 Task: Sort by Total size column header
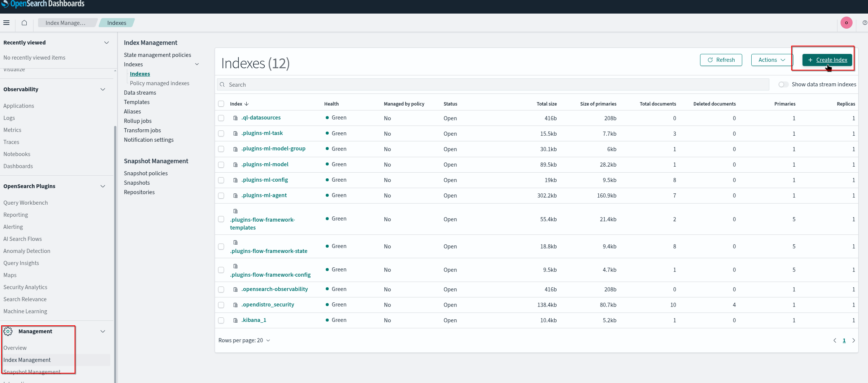(546, 104)
